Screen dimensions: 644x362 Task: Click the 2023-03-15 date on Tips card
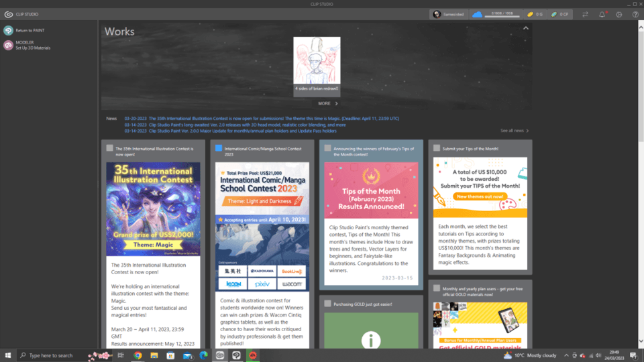[397, 278]
